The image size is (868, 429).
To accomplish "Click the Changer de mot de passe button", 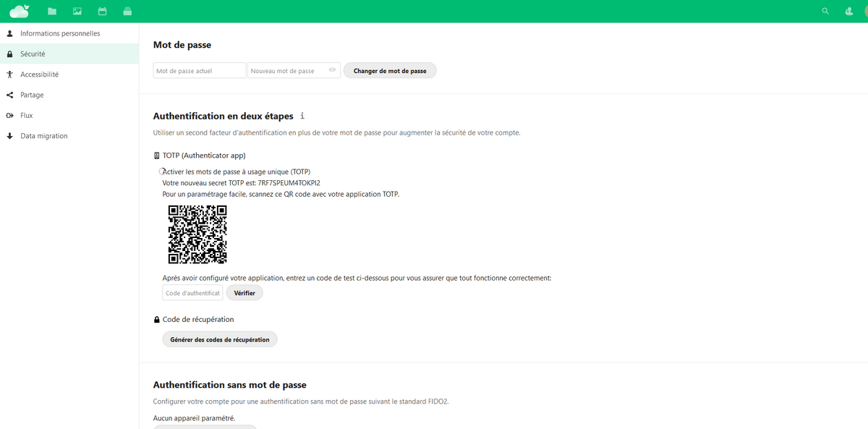I will (x=390, y=71).
